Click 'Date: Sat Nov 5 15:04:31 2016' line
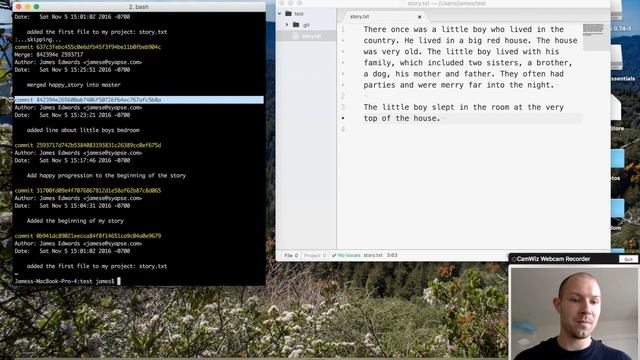640x360 pixels. pos(72,206)
